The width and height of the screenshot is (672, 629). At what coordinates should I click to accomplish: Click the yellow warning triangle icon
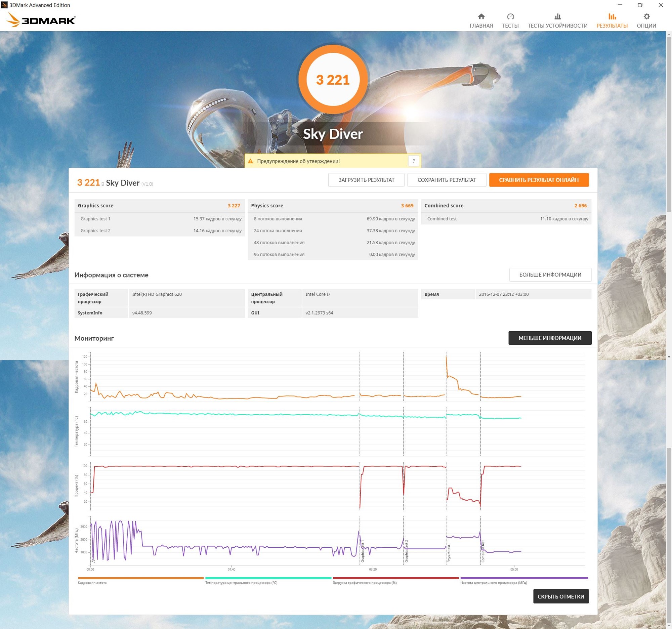coord(250,161)
